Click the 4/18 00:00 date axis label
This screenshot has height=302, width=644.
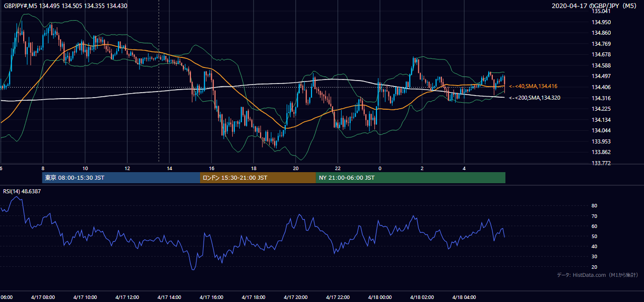point(379,297)
